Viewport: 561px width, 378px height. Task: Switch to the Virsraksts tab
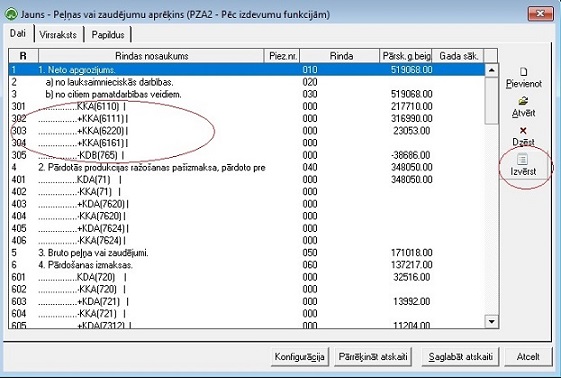click(58, 35)
